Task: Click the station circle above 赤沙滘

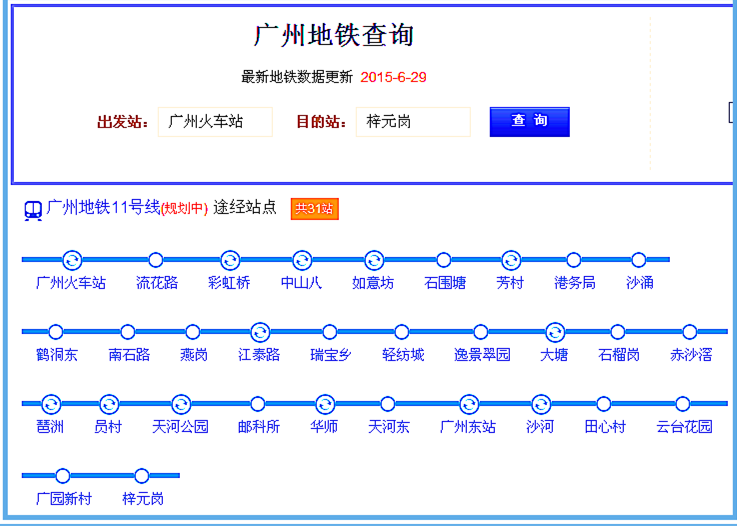Action: 690,332
